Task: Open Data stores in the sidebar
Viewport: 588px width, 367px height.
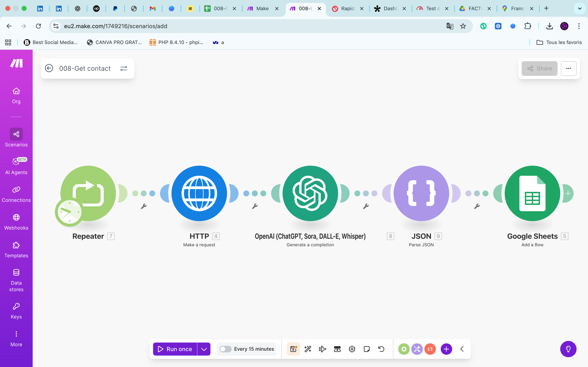Action: point(16,280)
